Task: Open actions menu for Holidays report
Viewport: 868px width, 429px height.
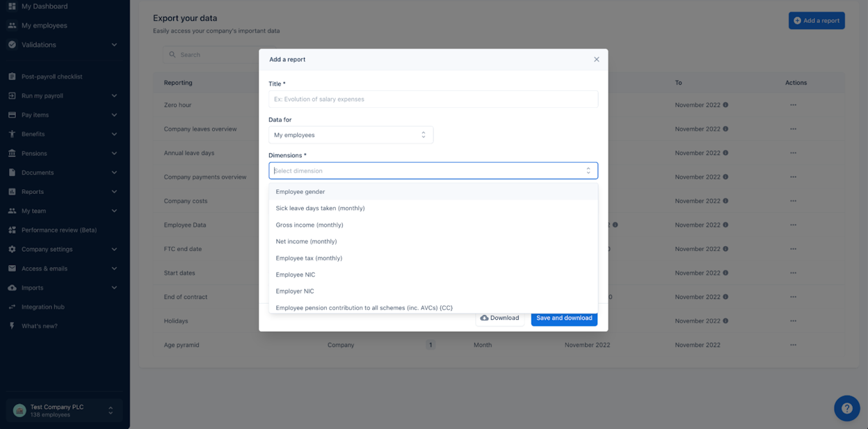Action: tap(793, 321)
